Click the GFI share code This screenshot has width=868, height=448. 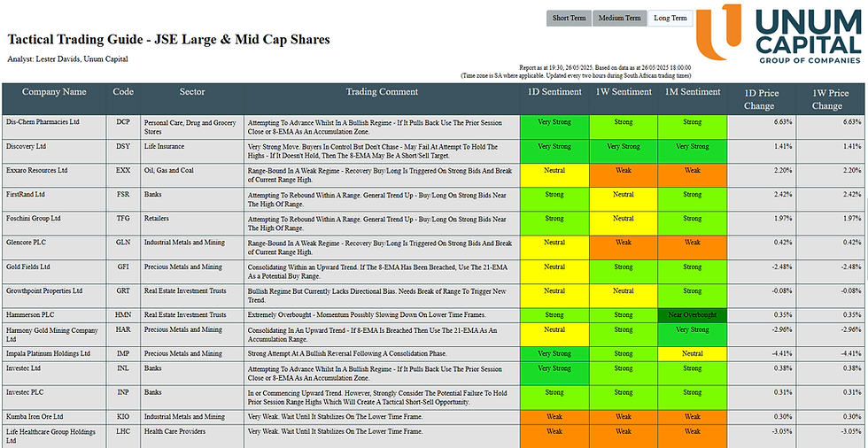(x=123, y=266)
